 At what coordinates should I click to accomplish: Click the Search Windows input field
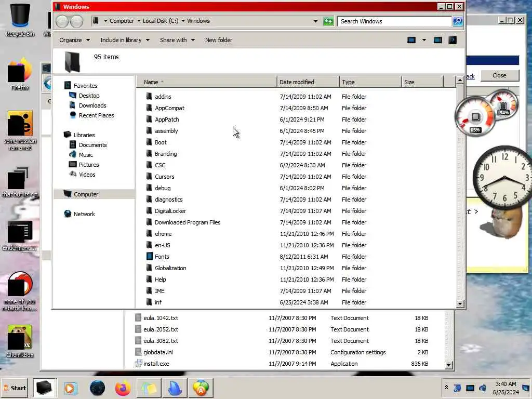point(395,21)
